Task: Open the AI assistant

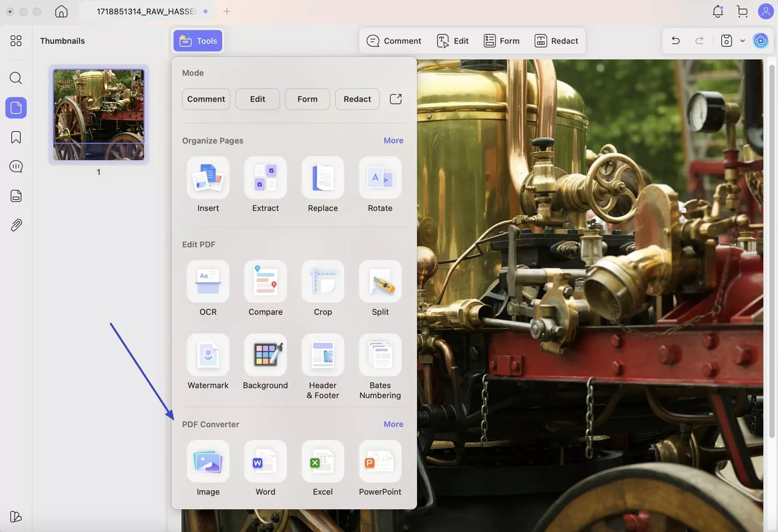Action: (x=761, y=41)
